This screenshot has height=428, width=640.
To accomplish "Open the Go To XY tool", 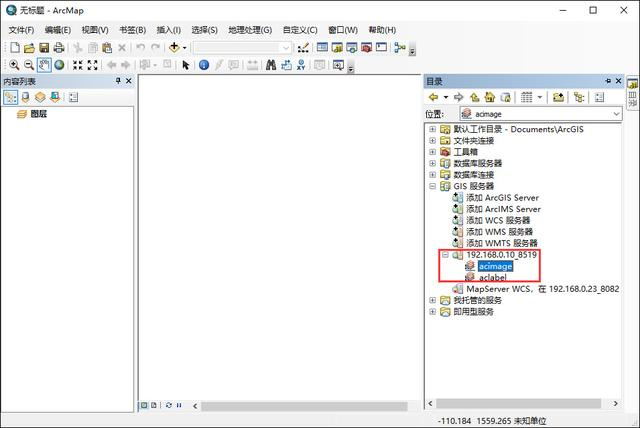I will coord(301,65).
